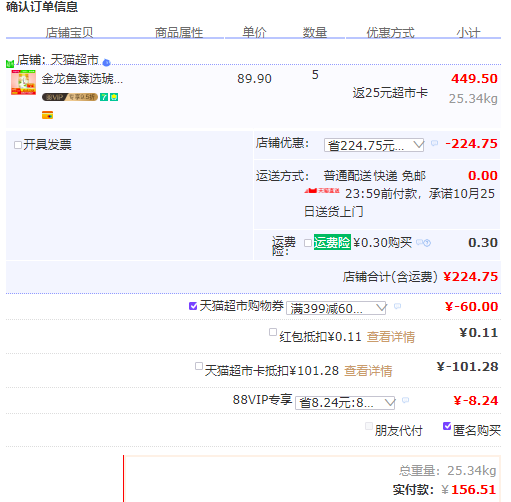Click 查看详情 next to 红包抵扣

(391, 337)
